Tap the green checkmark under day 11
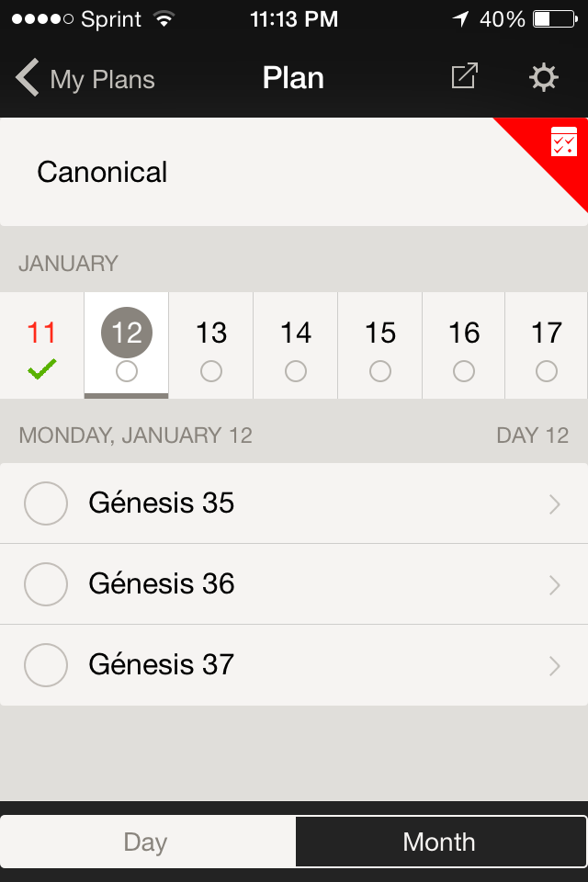588x882 pixels. (42, 370)
